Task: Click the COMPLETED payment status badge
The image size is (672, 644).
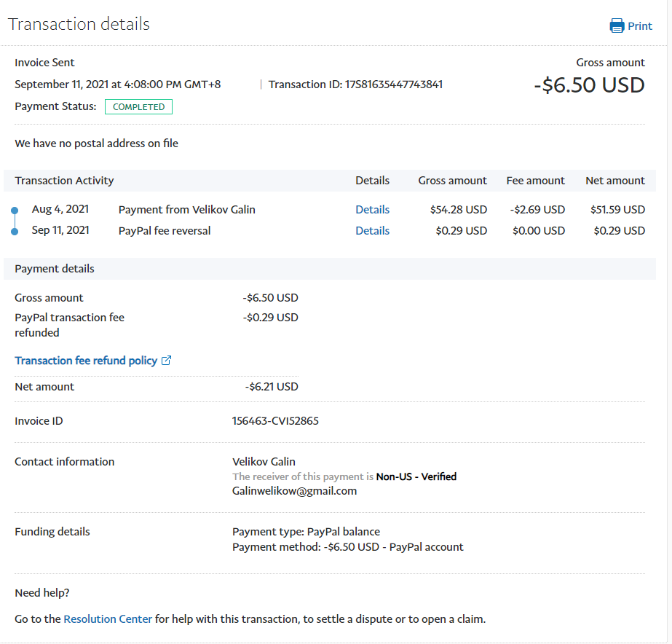Action: tap(138, 107)
